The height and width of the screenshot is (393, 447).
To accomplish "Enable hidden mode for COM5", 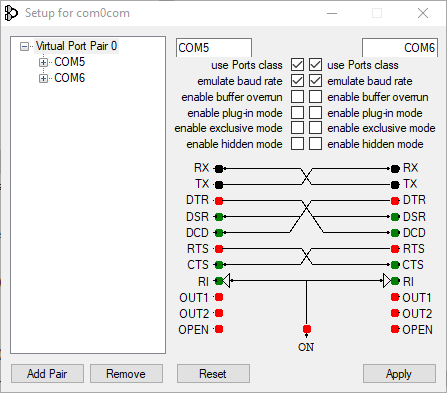I will [x=297, y=144].
